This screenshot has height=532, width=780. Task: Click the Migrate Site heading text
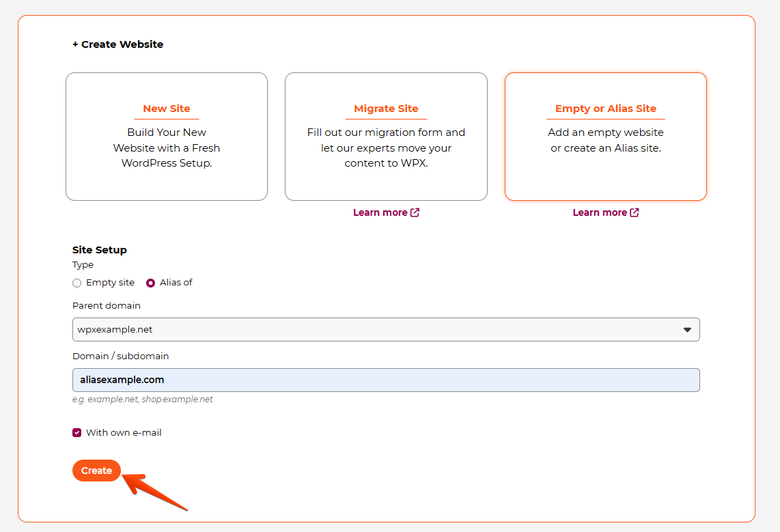tap(386, 109)
